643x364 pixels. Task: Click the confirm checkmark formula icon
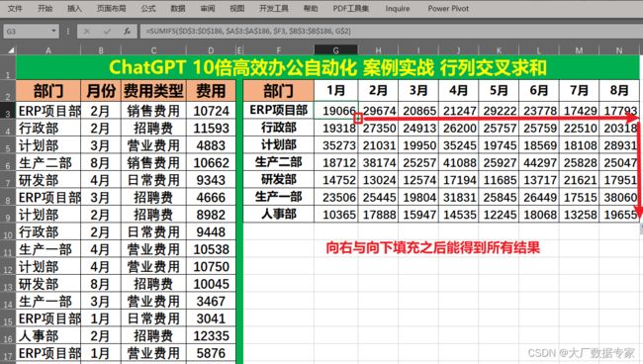pos(107,31)
